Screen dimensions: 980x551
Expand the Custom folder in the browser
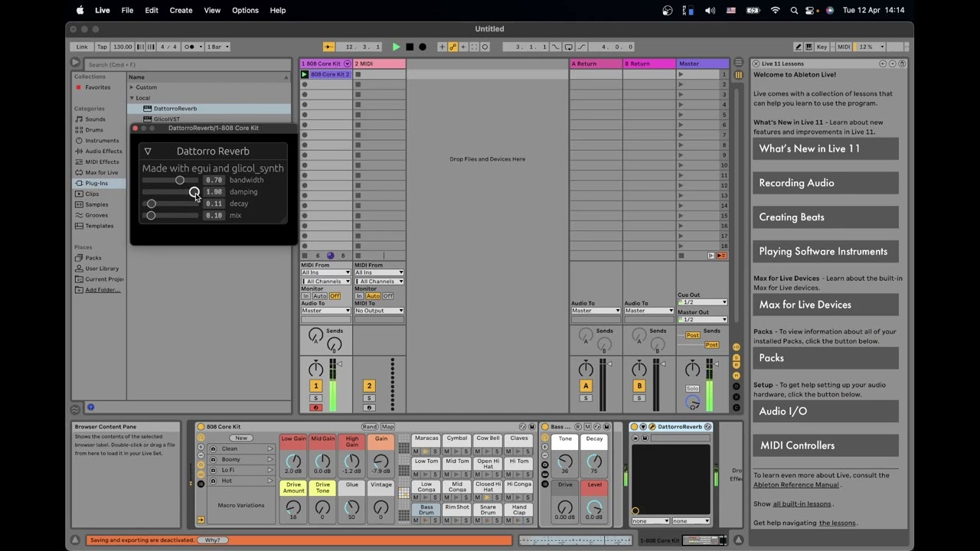tap(132, 87)
